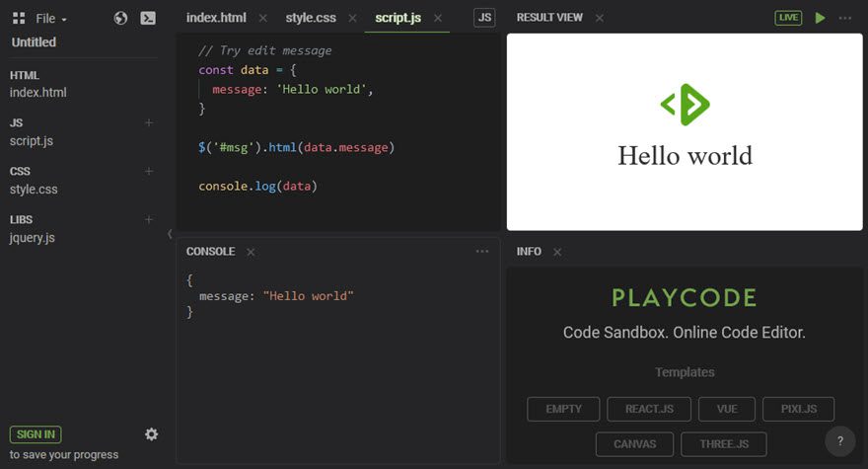Close the index.html tab
The width and height of the screenshot is (868, 469).
(x=263, y=19)
